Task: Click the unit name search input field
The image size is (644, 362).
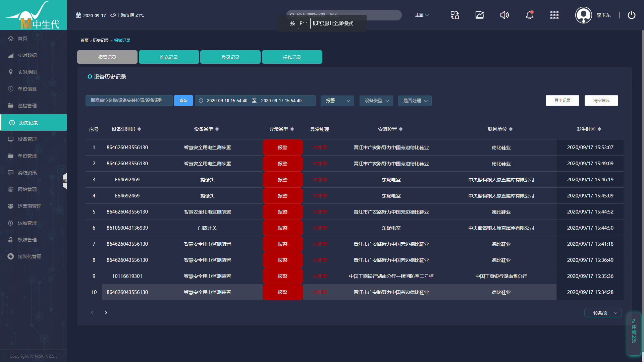Action: 129,101
